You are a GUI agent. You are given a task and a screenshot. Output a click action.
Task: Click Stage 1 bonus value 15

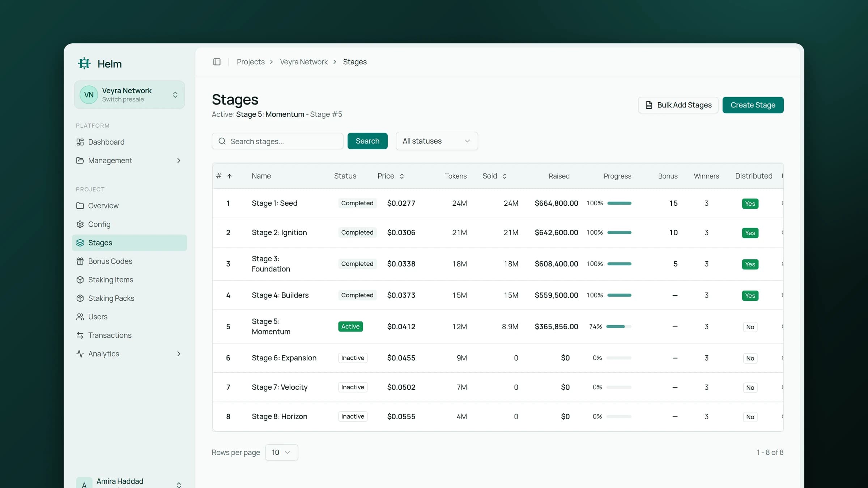click(x=673, y=203)
